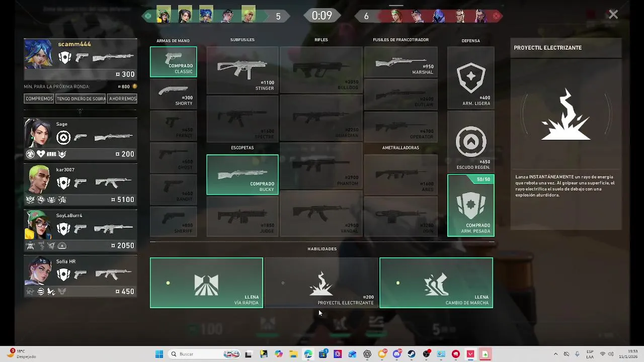This screenshot has width=644, height=362.
Task: Click the Vía Rápida ability card
Action: tap(206, 283)
